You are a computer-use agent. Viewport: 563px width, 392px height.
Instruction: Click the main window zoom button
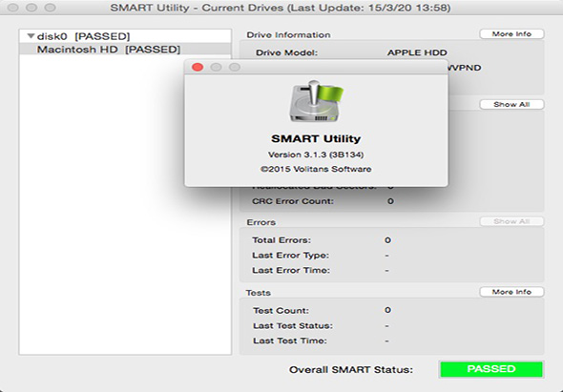[x=50, y=8]
